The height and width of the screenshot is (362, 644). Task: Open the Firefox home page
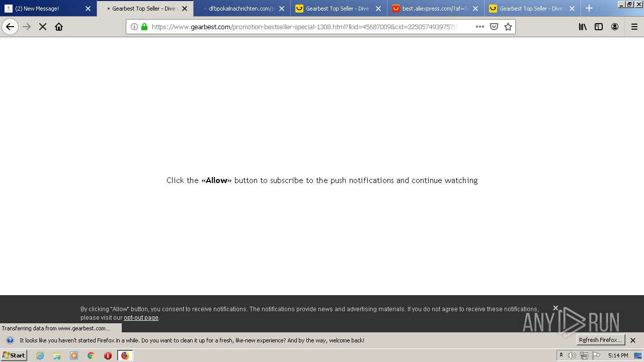(59, 27)
